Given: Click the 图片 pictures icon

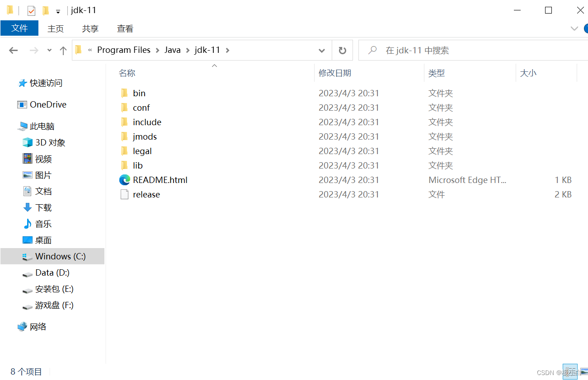Looking at the screenshot, I should (x=28, y=175).
